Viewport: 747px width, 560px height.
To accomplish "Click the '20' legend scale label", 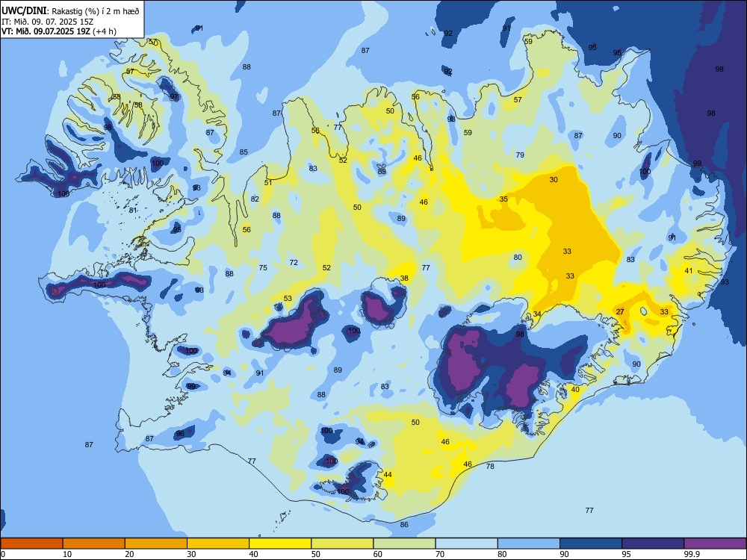I will pos(129,554).
